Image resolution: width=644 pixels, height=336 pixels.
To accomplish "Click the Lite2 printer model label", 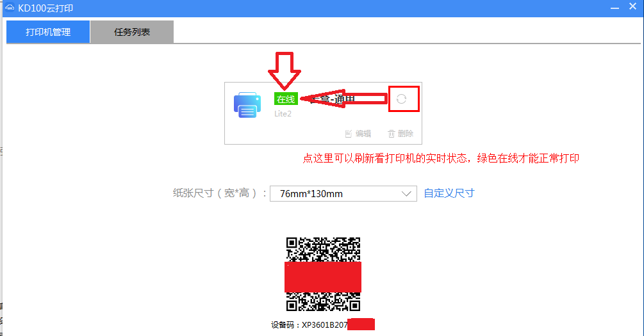I will coord(283,114).
